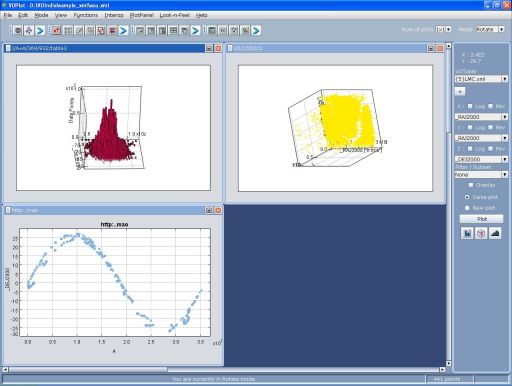
Task: Click the horizontal scrollbar right arrow
Action: tap(442, 369)
